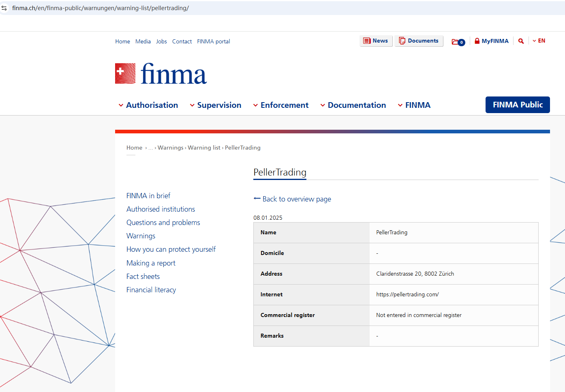Image resolution: width=565 pixels, height=392 pixels.
Task: Expand the Documentation menu
Action: pos(353,105)
